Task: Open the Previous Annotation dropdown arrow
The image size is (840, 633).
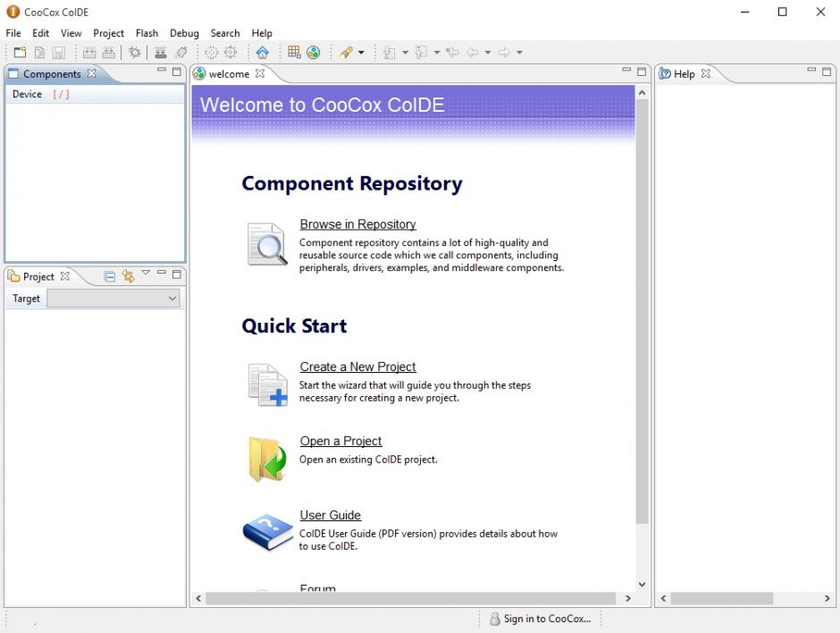Action: tap(437, 53)
